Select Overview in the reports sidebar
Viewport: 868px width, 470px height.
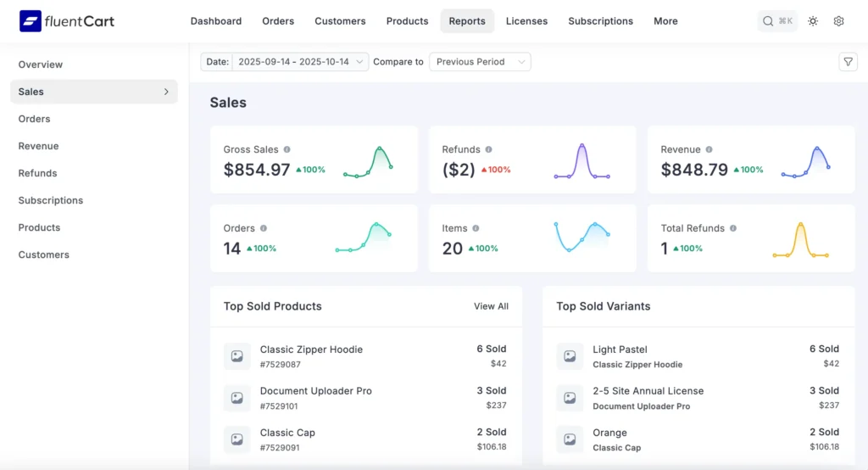click(x=41, y=64)
